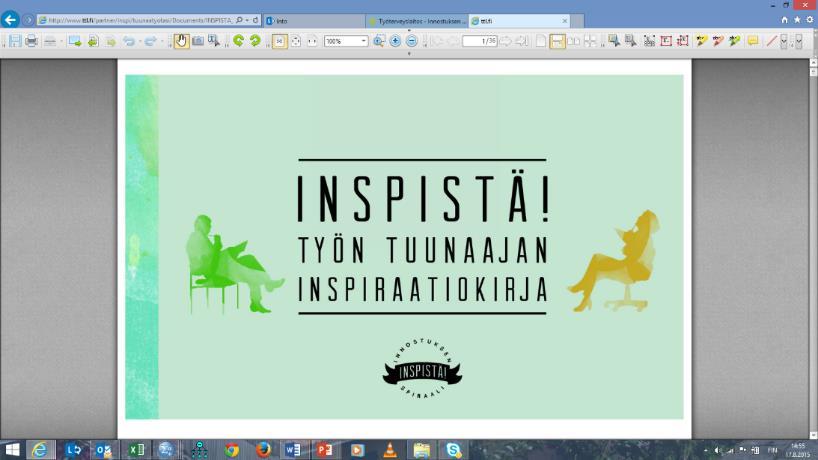Open Google Chrome from the taskbar
This screenshot has height=460, width=818.
click(232, 450)
